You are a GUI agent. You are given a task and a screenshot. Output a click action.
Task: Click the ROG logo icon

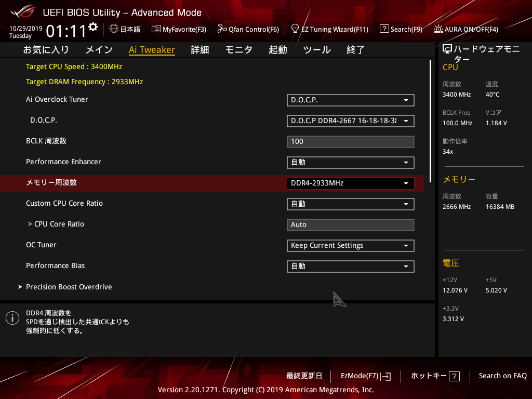pos(23,12)
